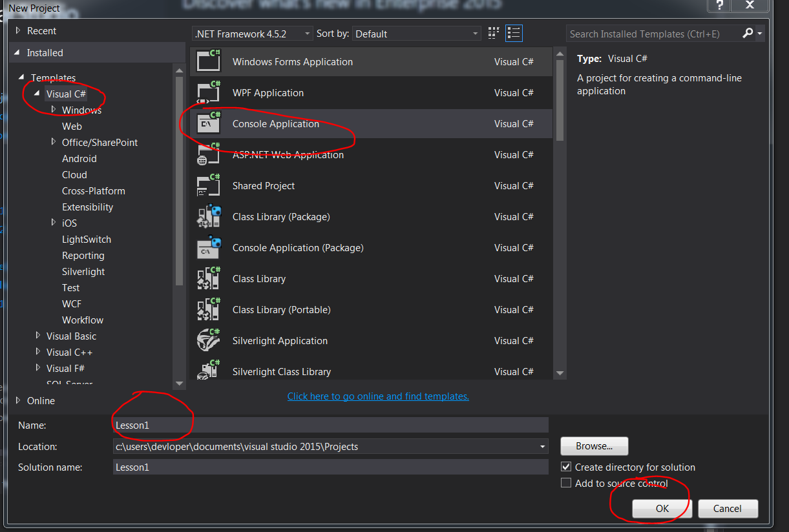Click the project Name field

click(330, 425)
